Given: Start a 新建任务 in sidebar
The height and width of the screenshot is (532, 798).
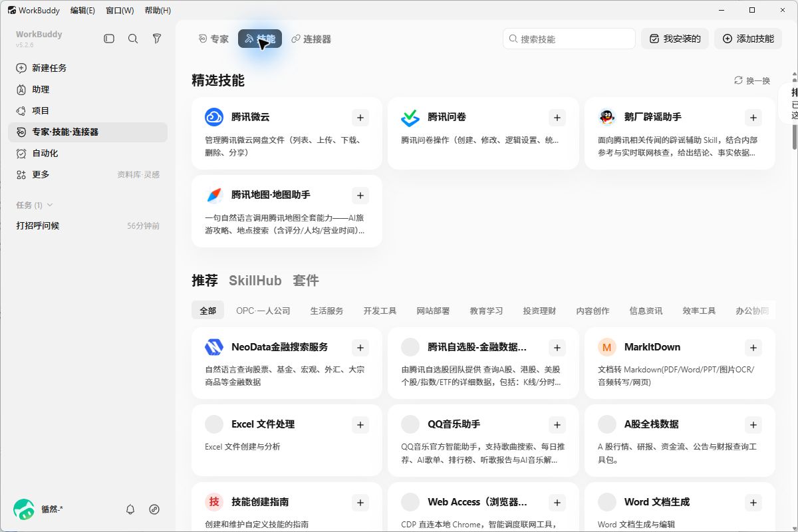Looking at the screenshot, I should [88, 68].
